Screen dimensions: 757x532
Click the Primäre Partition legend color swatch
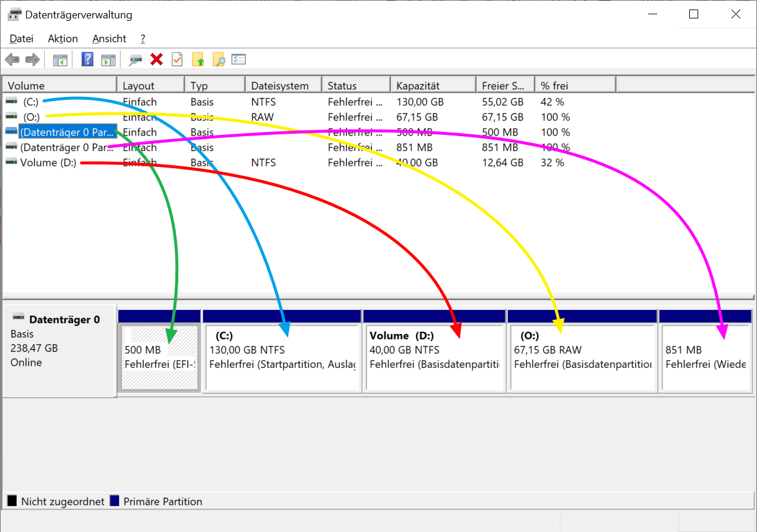pos(115,502)
